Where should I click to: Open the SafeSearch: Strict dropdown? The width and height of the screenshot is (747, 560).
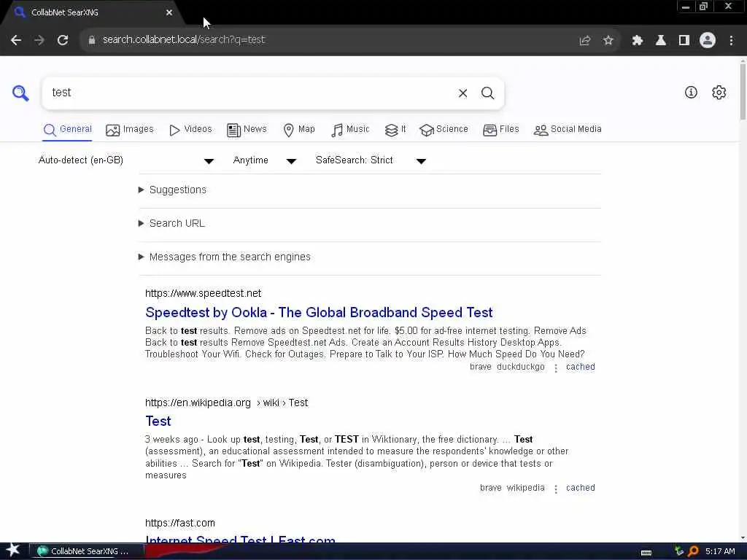371,160
